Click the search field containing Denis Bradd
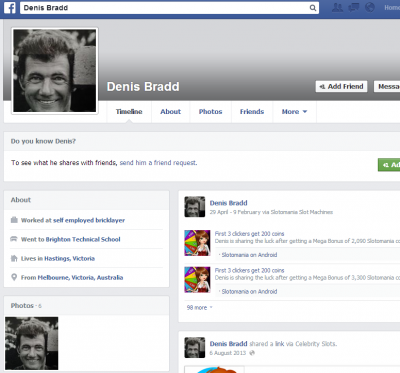The image size is (400, 373). (x=169, y=8)
